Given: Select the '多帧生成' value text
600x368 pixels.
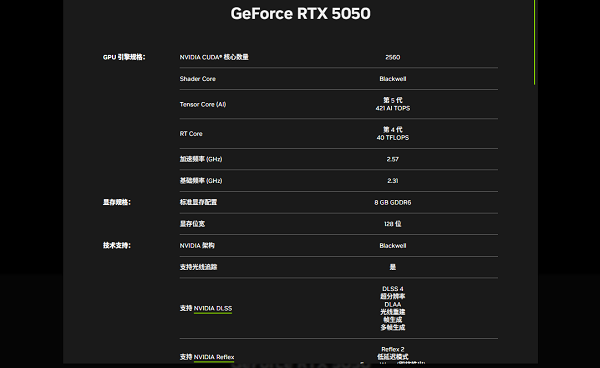Looking at the screenshot, I should 393,327.
